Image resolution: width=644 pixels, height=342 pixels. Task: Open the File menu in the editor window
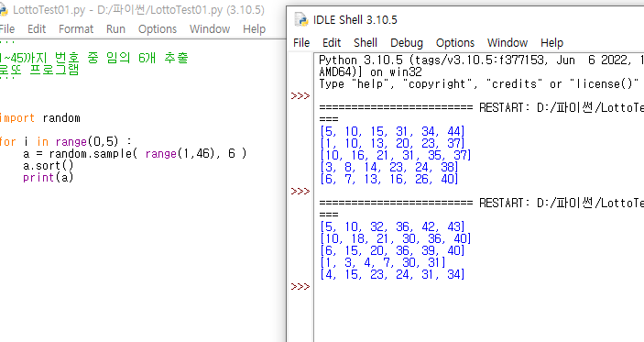tap(7, 29)
